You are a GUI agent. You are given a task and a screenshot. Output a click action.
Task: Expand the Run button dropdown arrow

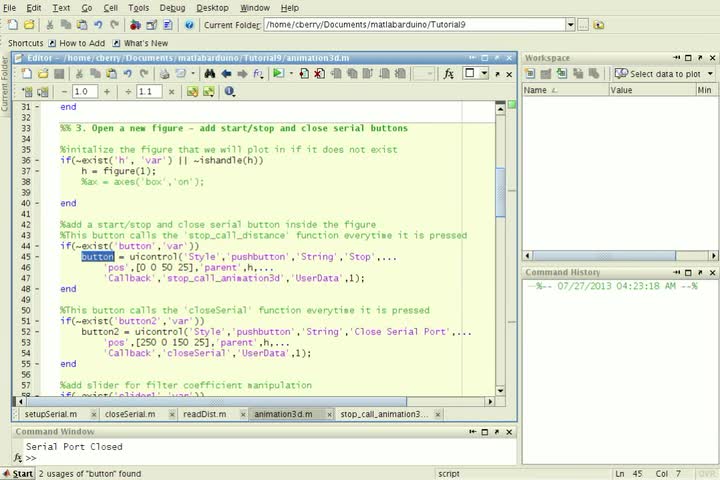(x=291, y=73)
